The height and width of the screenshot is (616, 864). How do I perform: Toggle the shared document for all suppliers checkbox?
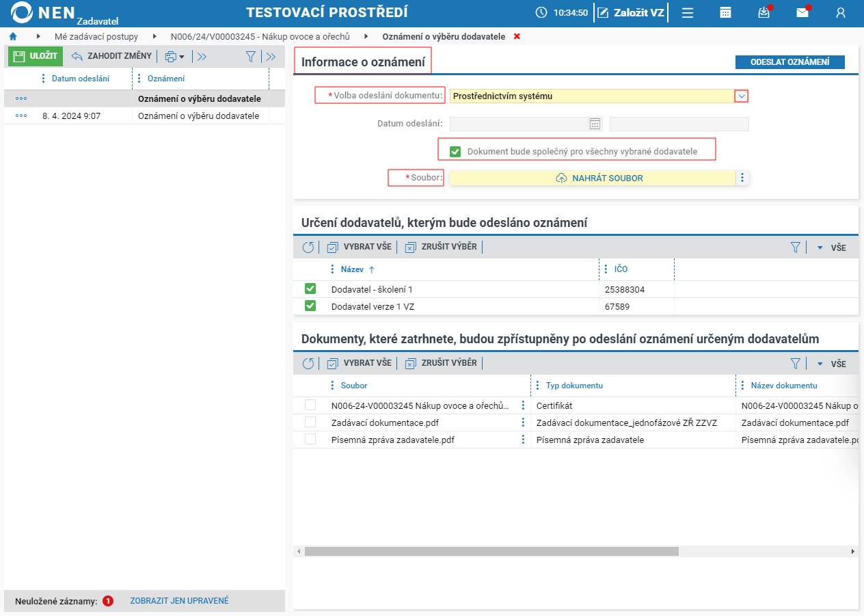pos(455,151)
